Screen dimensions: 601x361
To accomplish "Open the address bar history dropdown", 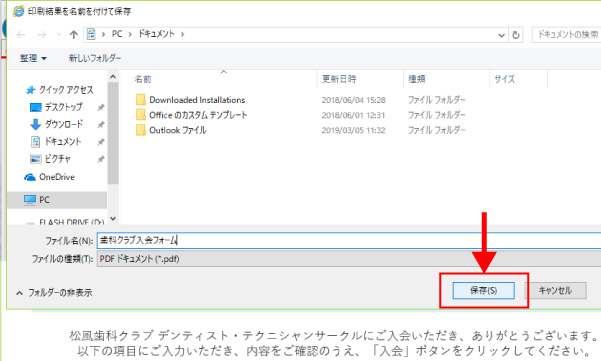I will click(501, 35).
